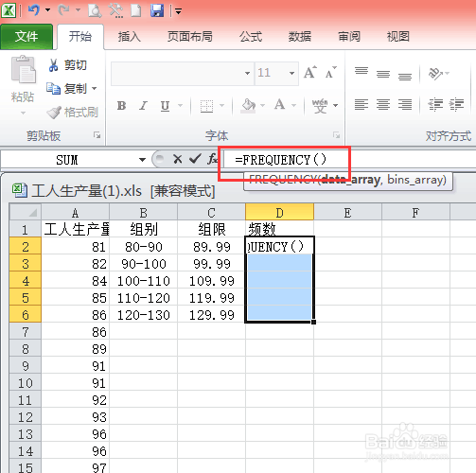Screen dimensions: 476x473
Task: Expand the Paste options arrow under 粘贴
Action: 23,113
